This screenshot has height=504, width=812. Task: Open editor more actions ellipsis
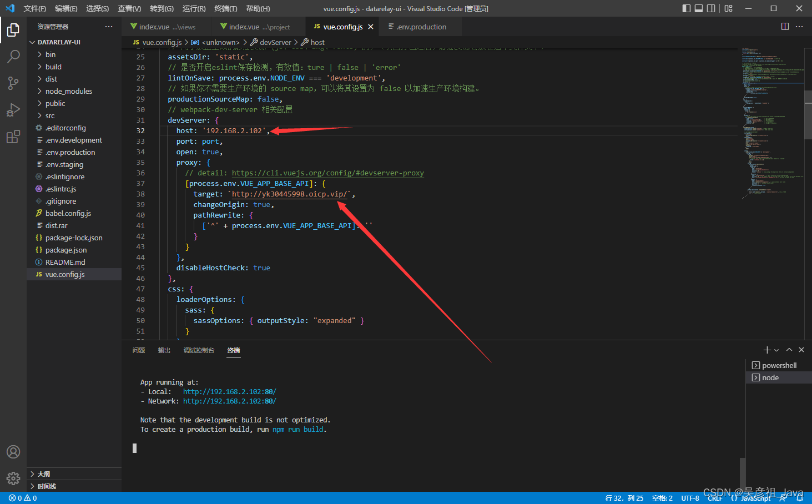click(x=799, y=27)
